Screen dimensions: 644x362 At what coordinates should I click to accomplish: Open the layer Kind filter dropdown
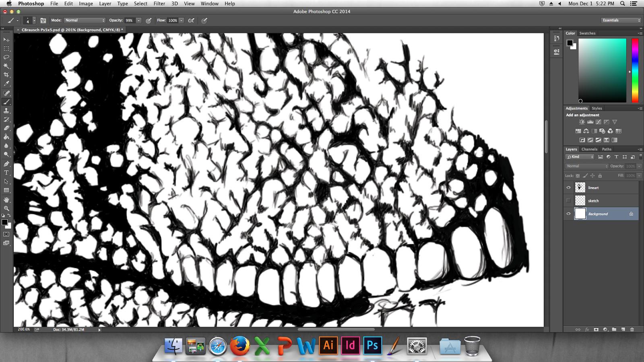(x=580, y=157)
